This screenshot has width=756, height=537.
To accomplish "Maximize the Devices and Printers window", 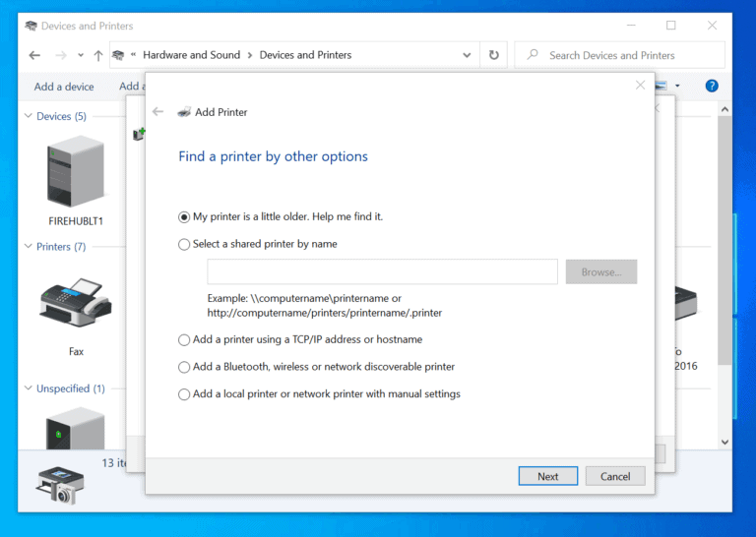I will [670, 25].
